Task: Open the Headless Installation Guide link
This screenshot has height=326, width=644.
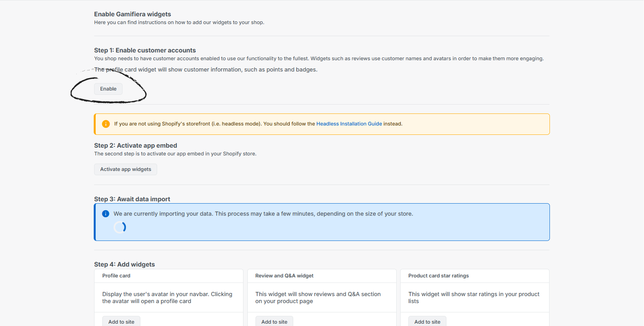Action: 349,124
